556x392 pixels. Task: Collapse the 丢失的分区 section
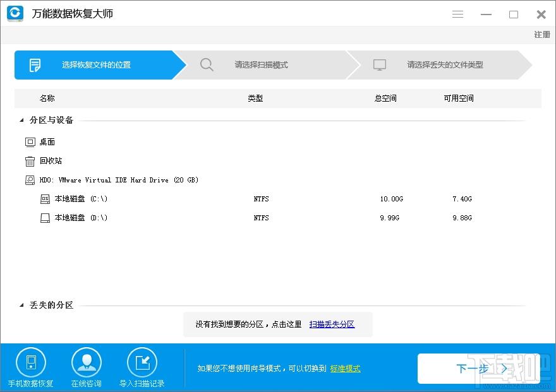[21, 305]
